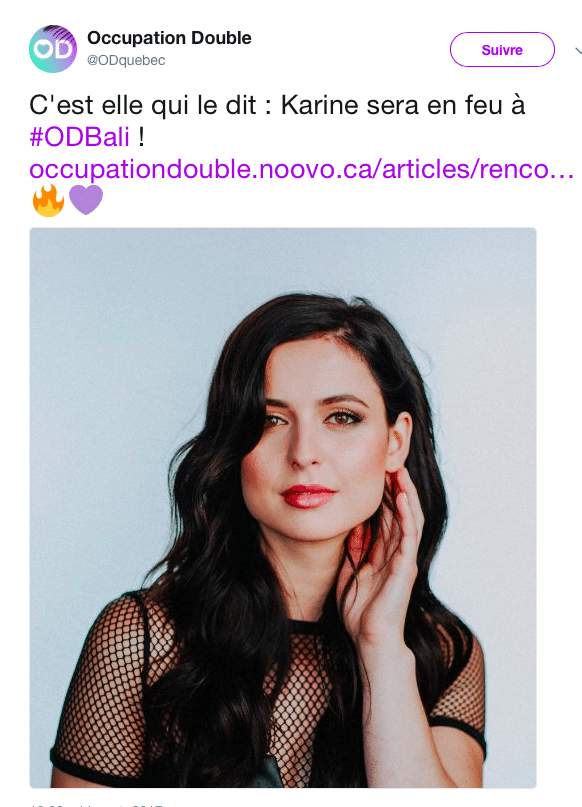Click "C'est elle qui le dit" text
Image resolution: width=582 pixels, height=807 pixels.
click(x=143, y=106)
